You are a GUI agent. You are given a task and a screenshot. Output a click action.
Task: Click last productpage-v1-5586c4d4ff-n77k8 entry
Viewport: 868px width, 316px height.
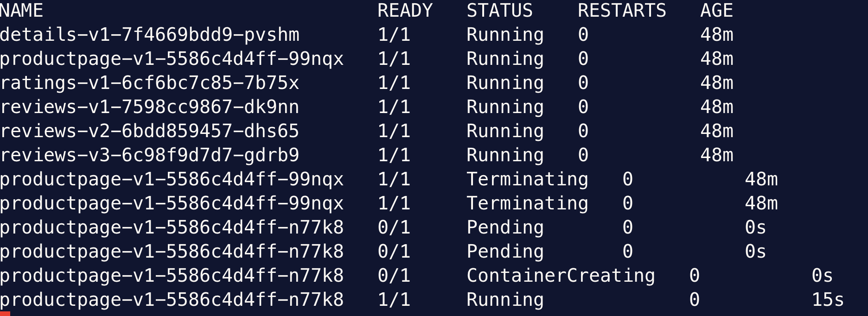(x=172, y=300)
